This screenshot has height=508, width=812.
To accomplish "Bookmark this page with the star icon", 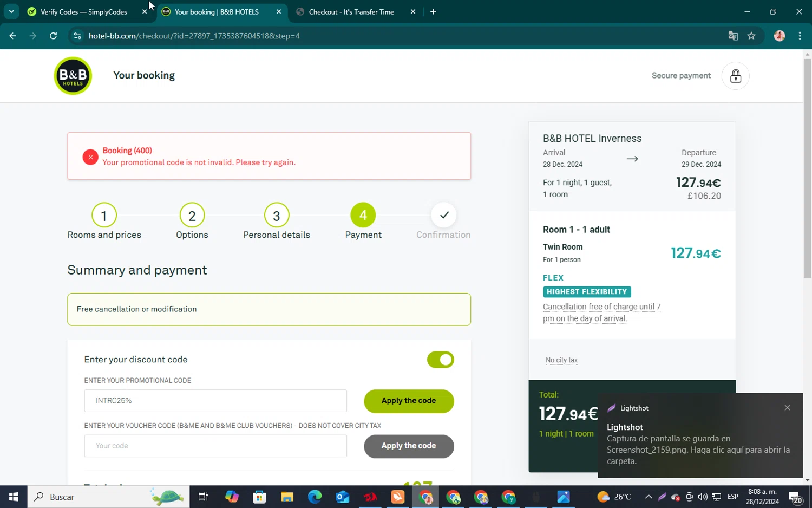I will tap(751, 36).
